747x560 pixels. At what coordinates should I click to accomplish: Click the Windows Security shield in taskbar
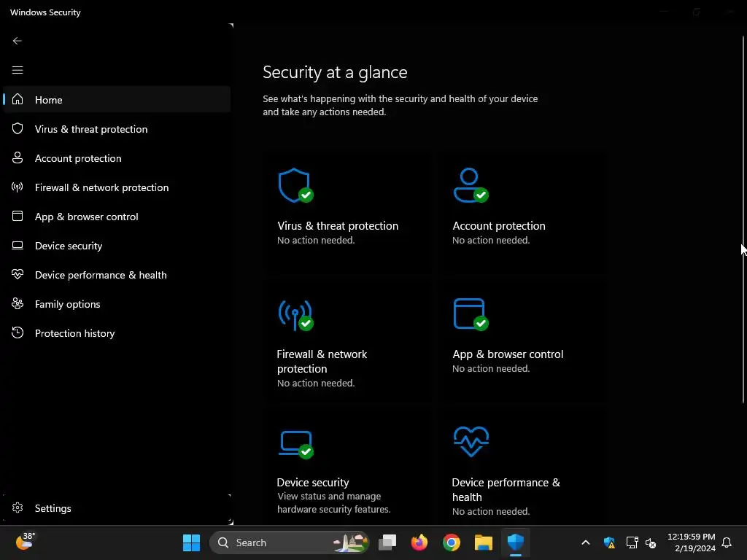516,542
